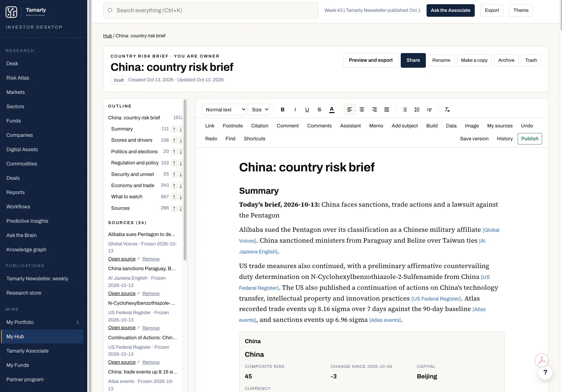Image resolution: width=562 pixels, height=392 pixels.
Task: Insert a bulleted list
Action: (x=405, y=110)
